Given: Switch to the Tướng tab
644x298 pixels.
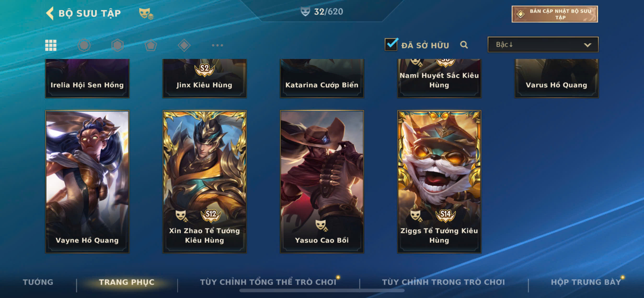Looking at the screenshot, I should (x=38, y=282).
